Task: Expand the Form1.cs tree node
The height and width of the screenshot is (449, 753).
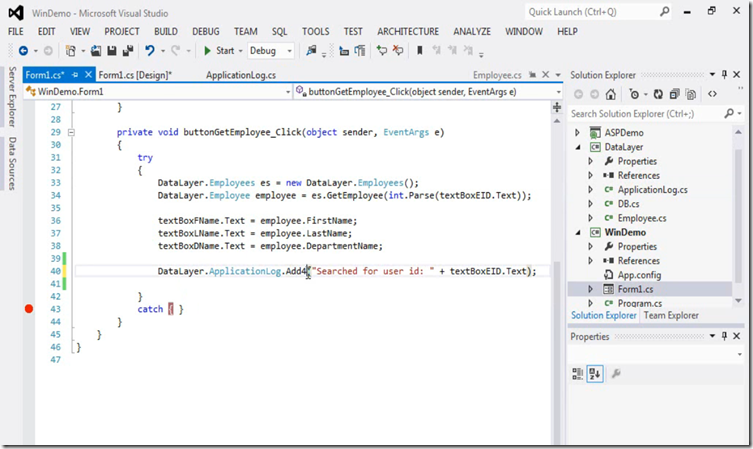Action: pos(591,289)
